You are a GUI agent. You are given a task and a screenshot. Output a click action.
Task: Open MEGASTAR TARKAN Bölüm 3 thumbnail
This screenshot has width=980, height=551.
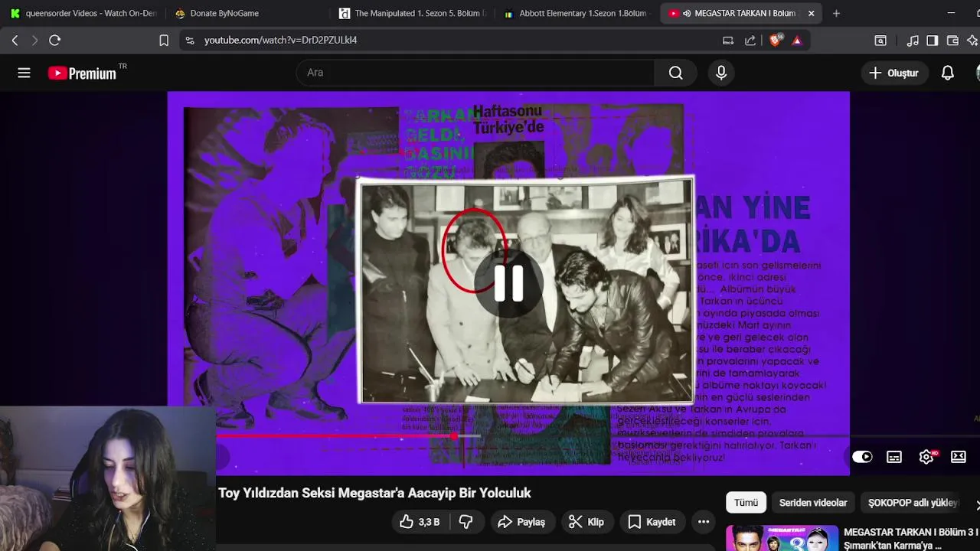tap(782, 538)
